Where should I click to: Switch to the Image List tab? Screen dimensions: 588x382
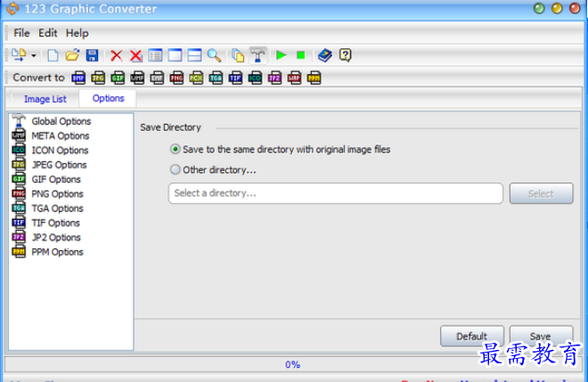(x=45, y=99)
